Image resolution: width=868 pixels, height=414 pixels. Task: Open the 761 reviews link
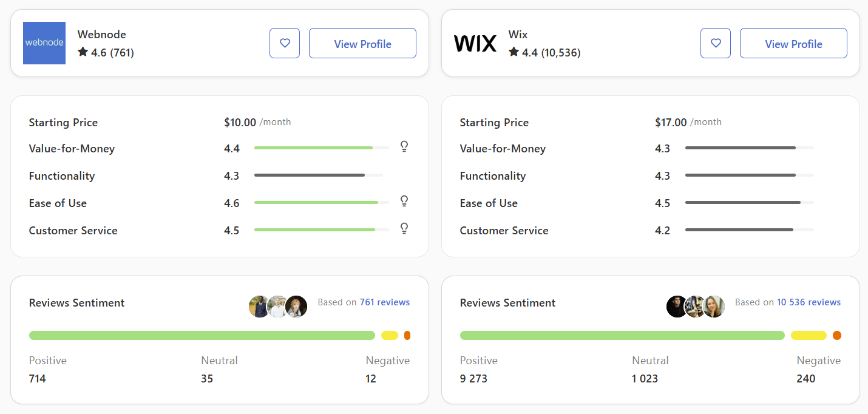[385, 302]
